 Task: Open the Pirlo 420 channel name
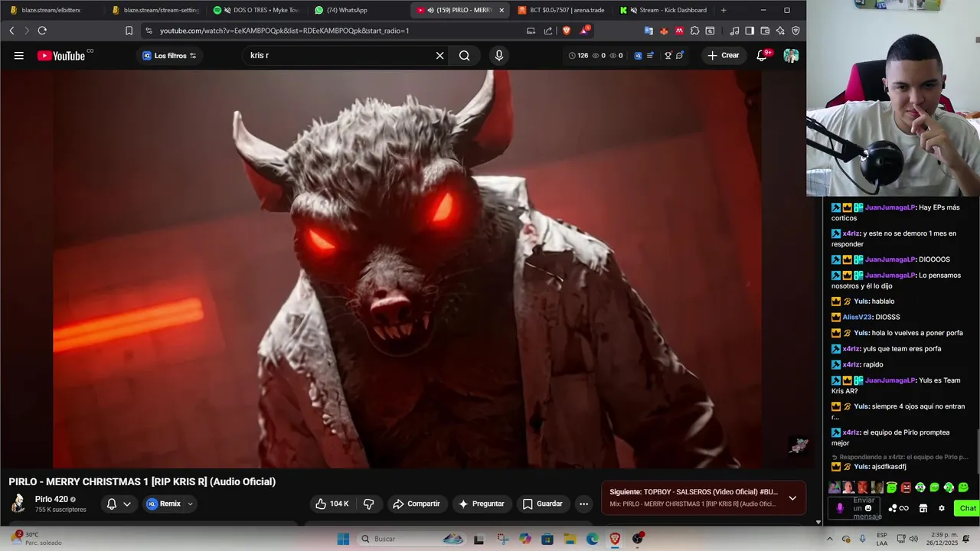click(51, 499)
